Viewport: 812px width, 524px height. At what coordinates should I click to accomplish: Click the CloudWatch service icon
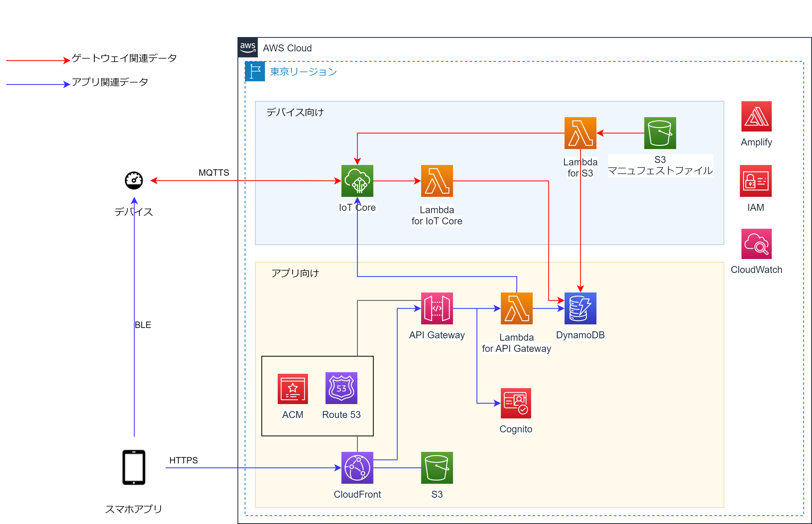click(756, 244)
